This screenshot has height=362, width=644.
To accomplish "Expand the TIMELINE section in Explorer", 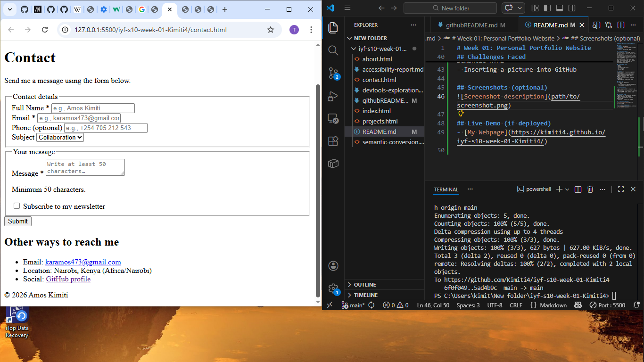I will pyautogui.click(x=365, y=295).
